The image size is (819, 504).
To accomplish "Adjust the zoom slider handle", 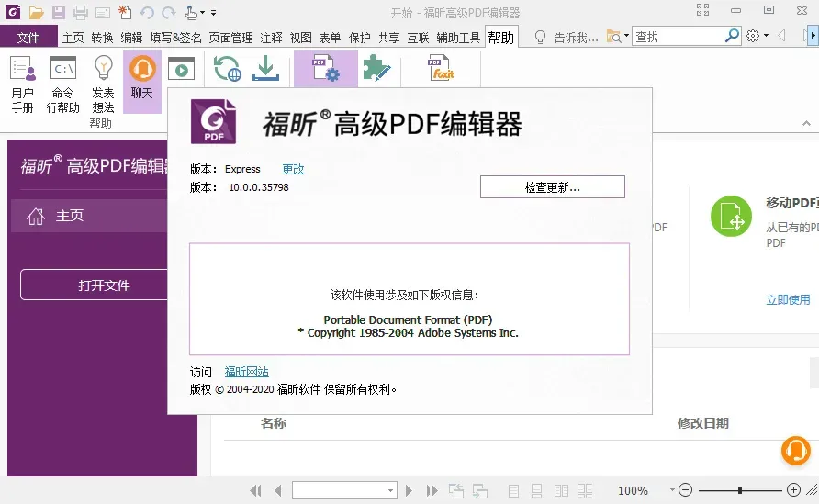I will pos(740,490).
